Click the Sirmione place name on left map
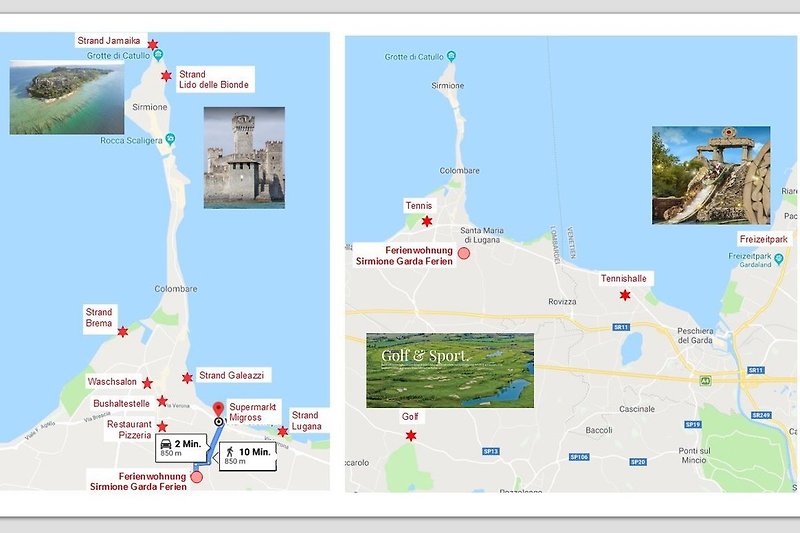This screenshot has height=533, width=800. click(x=150, y=107)
